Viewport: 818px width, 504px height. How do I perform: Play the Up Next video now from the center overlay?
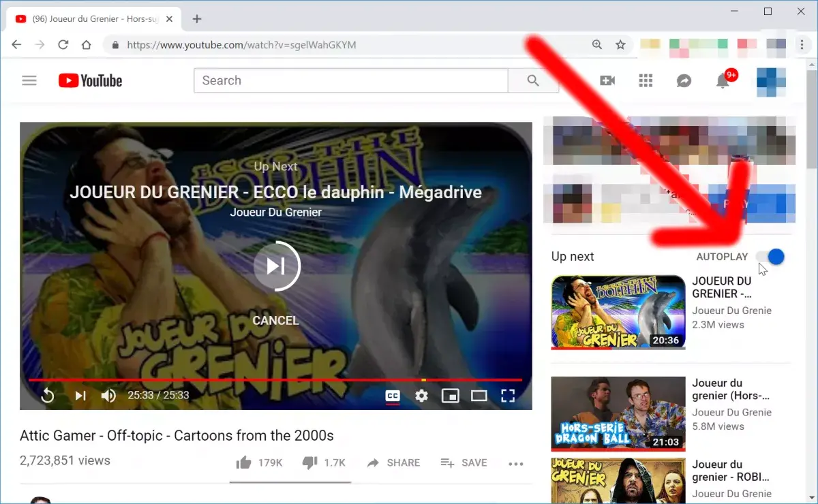276,266
